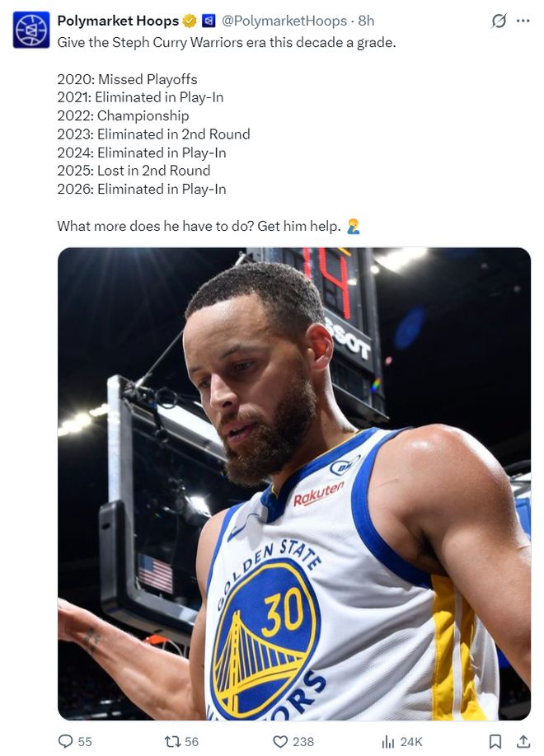544x756 pixels.
Task: Click the Polymarket Hoops display name
Action: pyautogui.click(x=118, y=21)
